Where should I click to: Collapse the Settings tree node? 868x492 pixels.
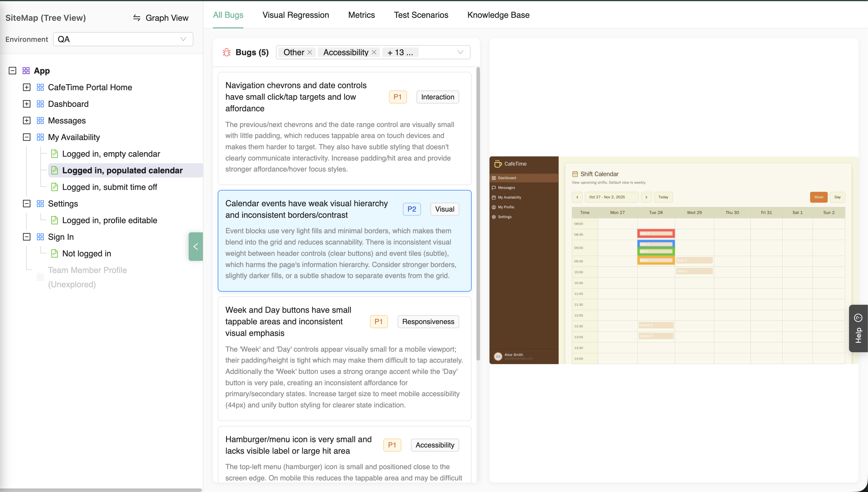pyautogui.click(x=27, y=204)
